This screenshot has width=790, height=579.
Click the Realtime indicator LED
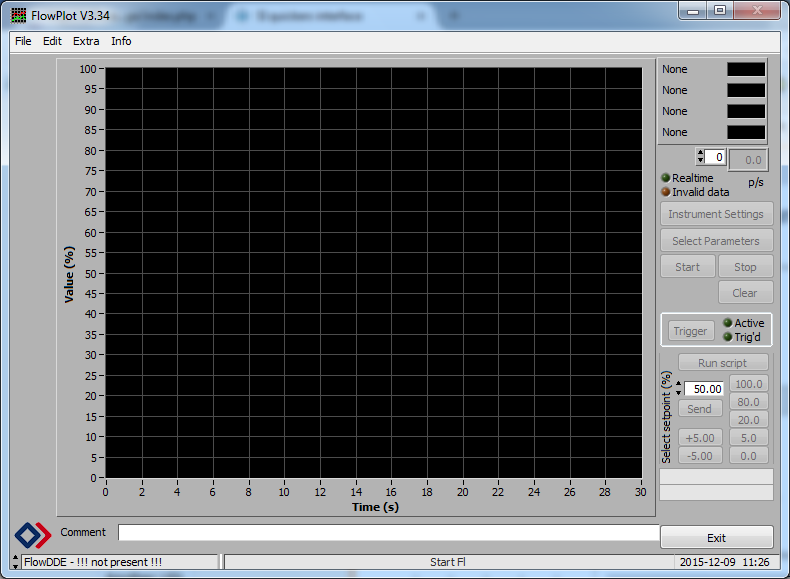coord(666,178)
